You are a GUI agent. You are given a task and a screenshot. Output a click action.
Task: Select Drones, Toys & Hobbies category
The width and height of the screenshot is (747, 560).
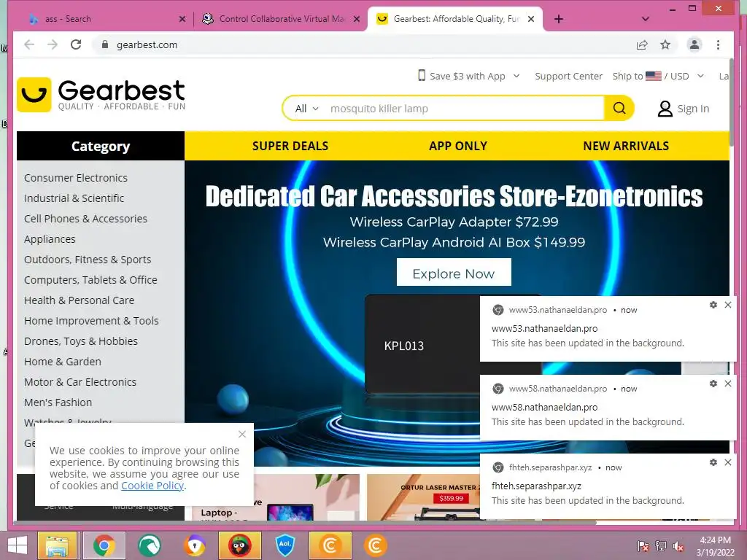point(81,341)
